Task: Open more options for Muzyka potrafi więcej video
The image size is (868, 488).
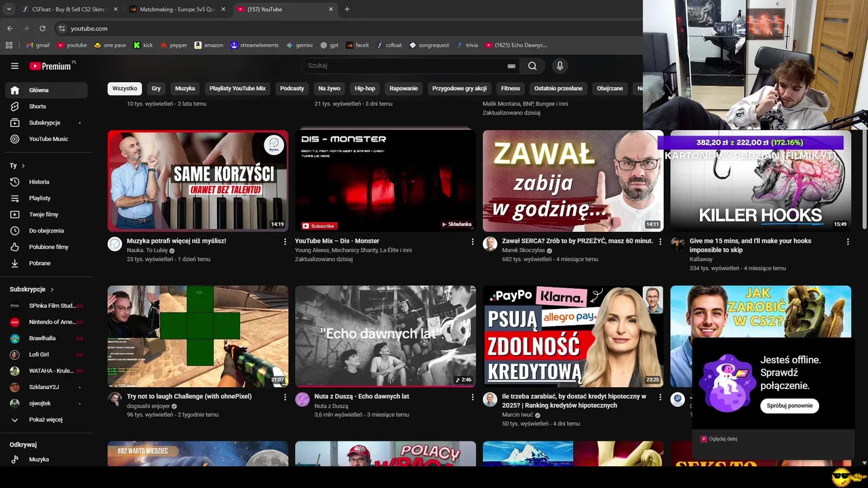Action: coord(285,241)
